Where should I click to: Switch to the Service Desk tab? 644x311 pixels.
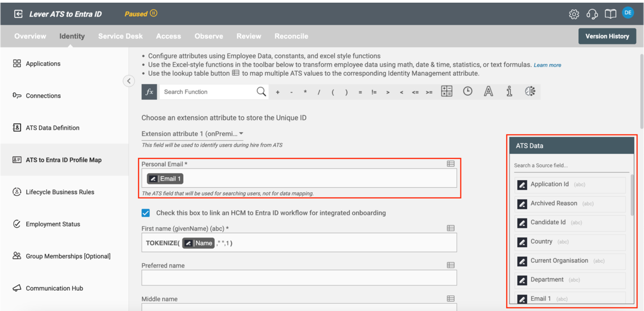(120, 36)
